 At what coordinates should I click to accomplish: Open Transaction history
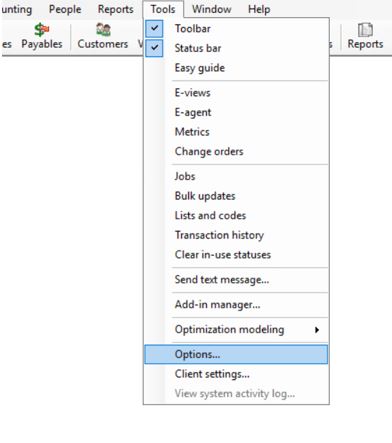[236, 235]
